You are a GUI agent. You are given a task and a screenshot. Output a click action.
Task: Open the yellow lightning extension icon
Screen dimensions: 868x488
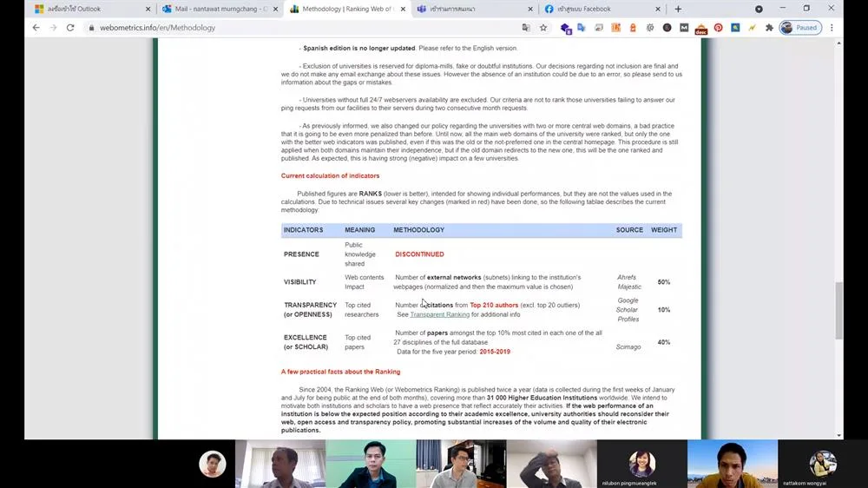[753, 28]
